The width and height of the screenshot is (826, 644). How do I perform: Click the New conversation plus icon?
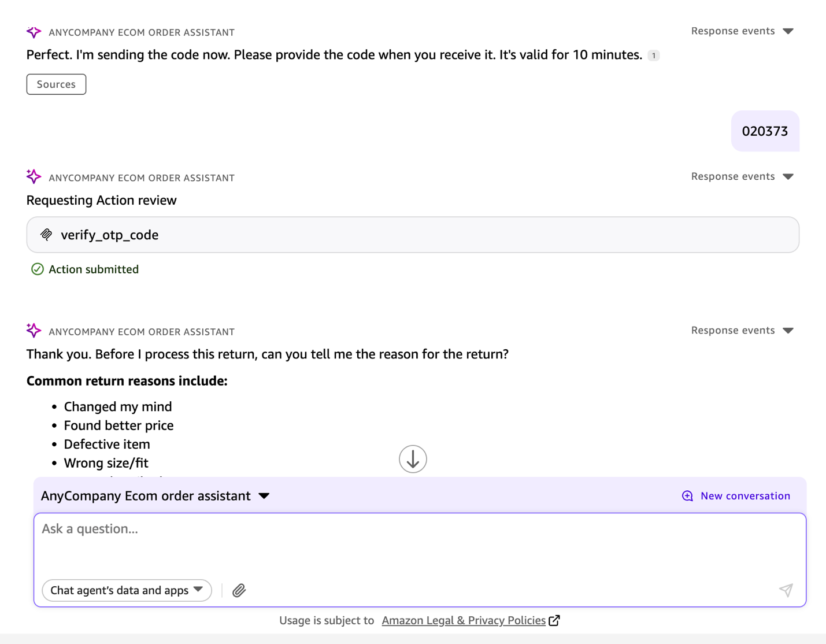687,496
